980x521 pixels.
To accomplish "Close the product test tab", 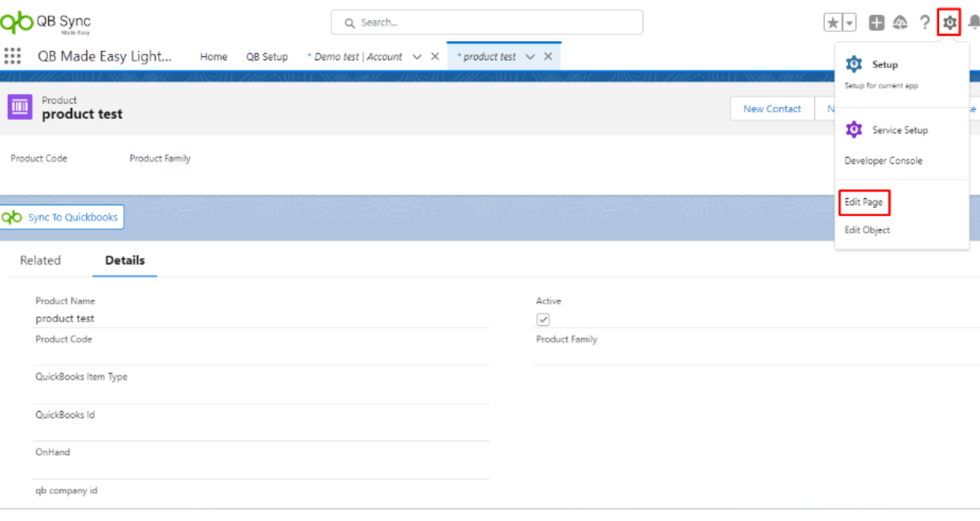I will (x=548, y=57).
